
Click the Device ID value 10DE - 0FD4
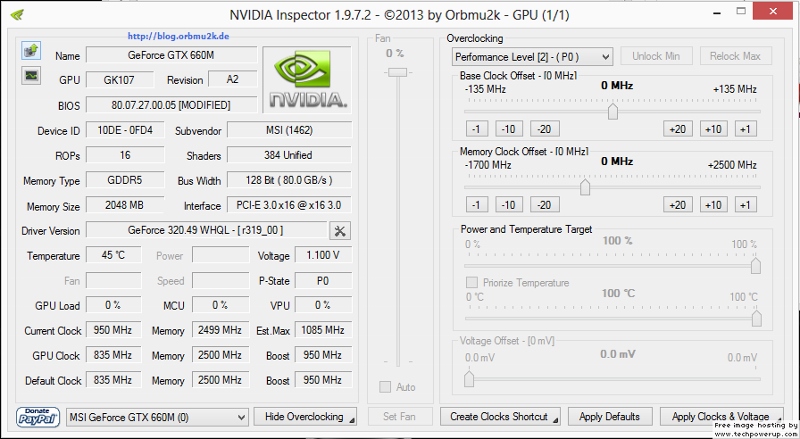click(125, 130)
